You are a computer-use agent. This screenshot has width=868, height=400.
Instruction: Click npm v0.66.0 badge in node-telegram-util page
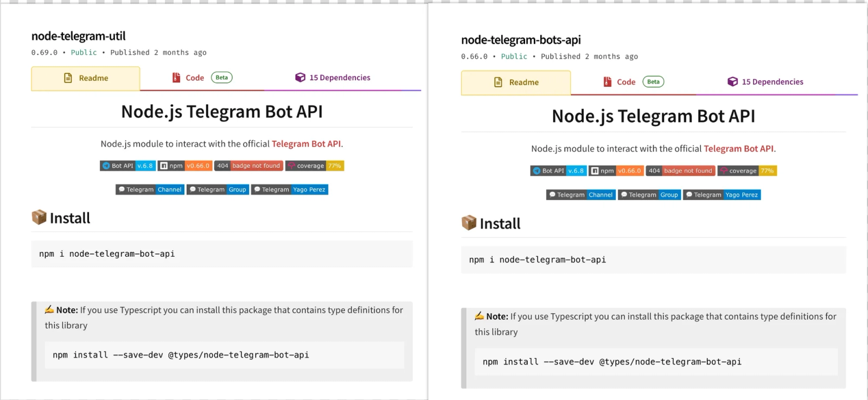(185, 166)
